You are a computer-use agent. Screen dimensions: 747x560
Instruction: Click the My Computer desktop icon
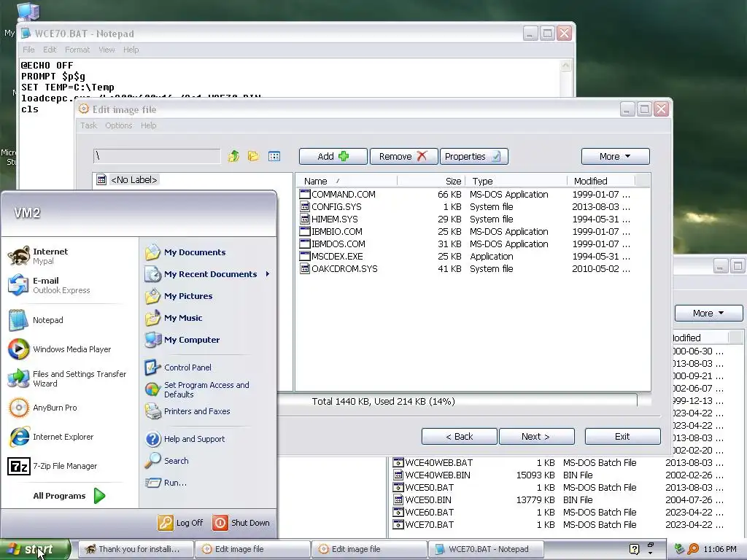click(28, 12)
